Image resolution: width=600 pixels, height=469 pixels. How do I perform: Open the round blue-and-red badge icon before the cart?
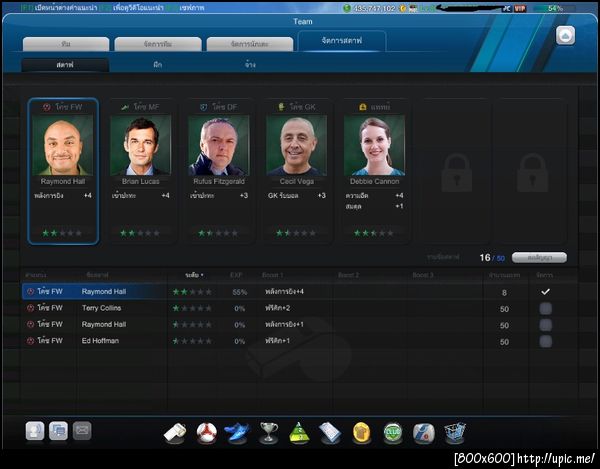[x=424, y=433]
